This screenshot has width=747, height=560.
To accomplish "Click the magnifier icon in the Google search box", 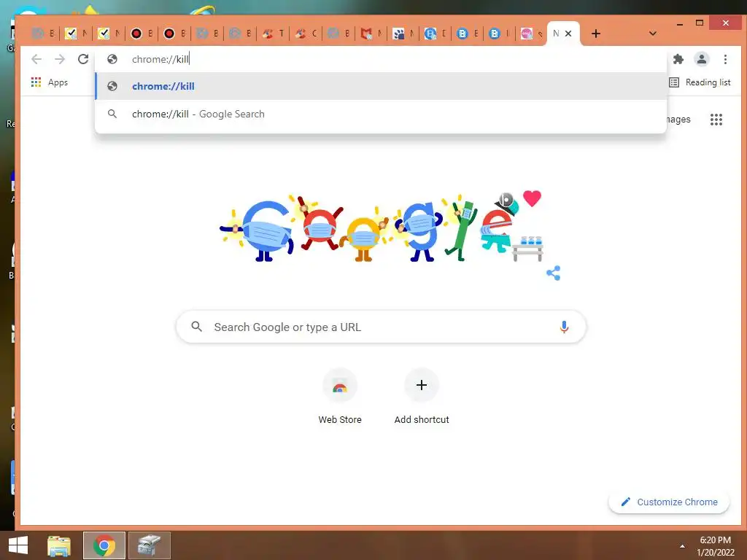I will (197, 327).
